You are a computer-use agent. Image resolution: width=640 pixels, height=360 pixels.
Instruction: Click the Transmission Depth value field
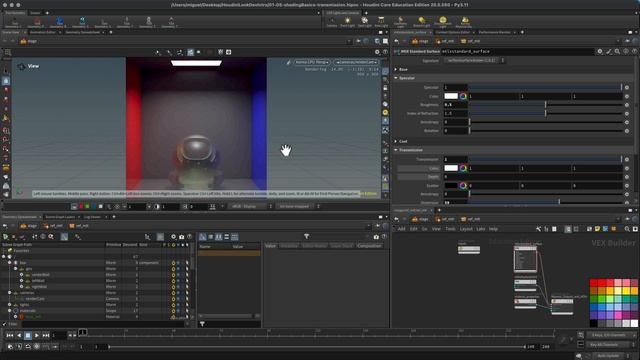(533, 177)
